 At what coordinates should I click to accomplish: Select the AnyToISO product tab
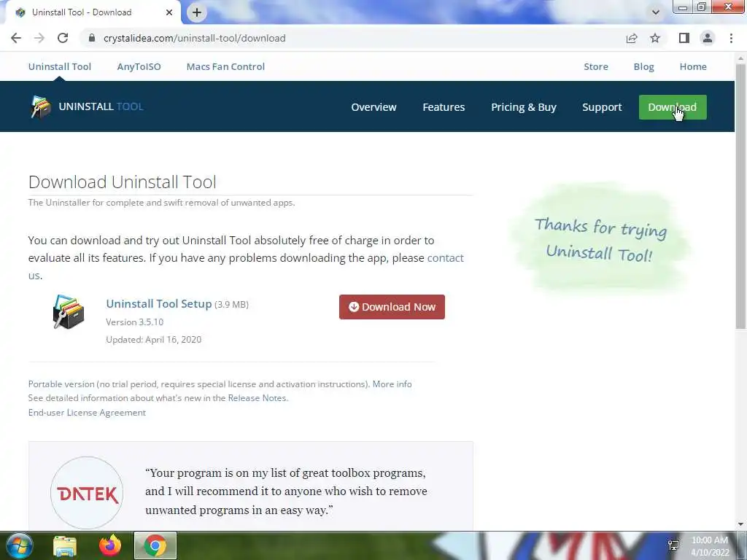pos(139,66)
